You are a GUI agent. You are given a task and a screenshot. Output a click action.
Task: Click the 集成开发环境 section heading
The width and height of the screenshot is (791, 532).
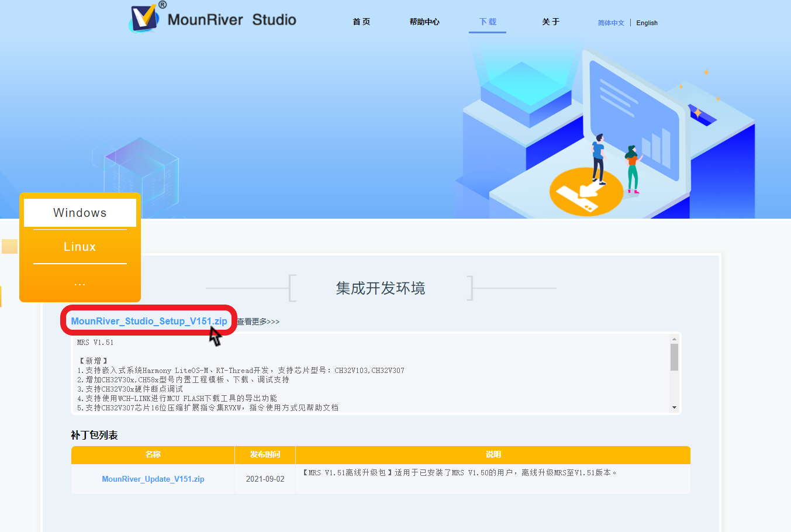coord(381,288)
